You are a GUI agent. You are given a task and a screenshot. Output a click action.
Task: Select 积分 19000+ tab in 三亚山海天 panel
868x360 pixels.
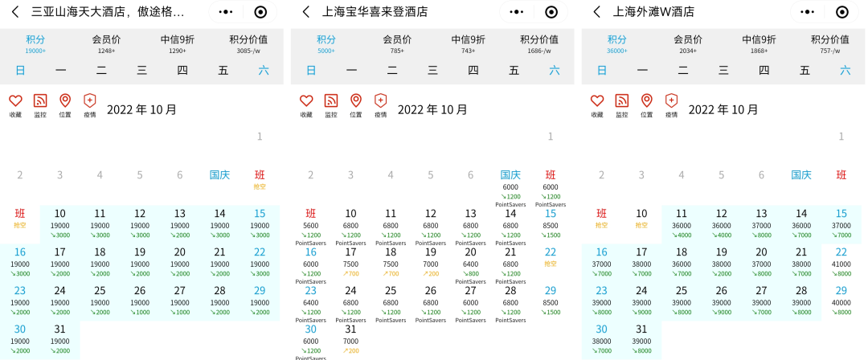coord(35,43)
